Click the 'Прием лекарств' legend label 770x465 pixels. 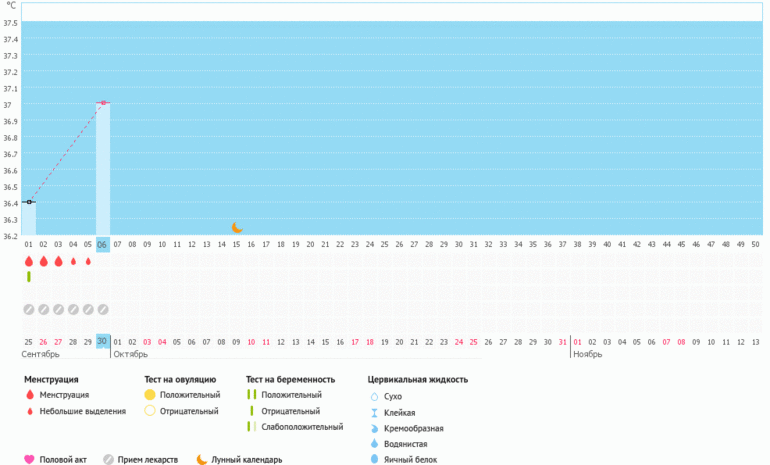(x=150, y=460)
